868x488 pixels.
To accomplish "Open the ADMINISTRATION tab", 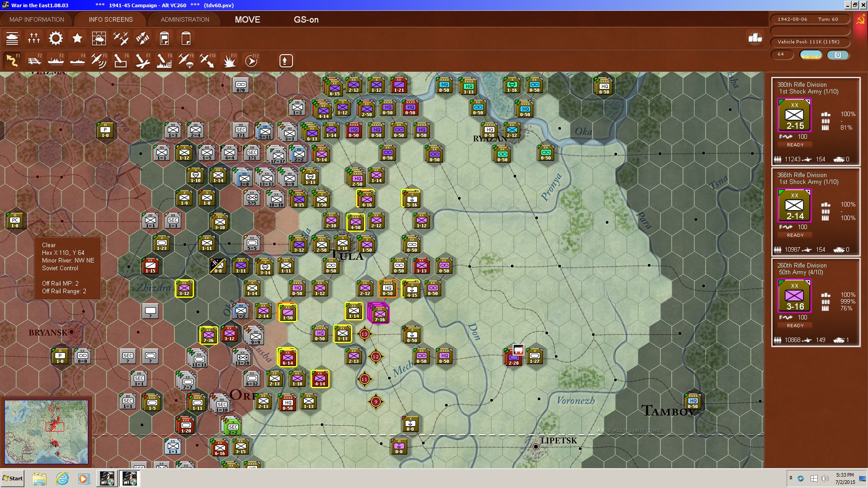I will click(185, 19).
